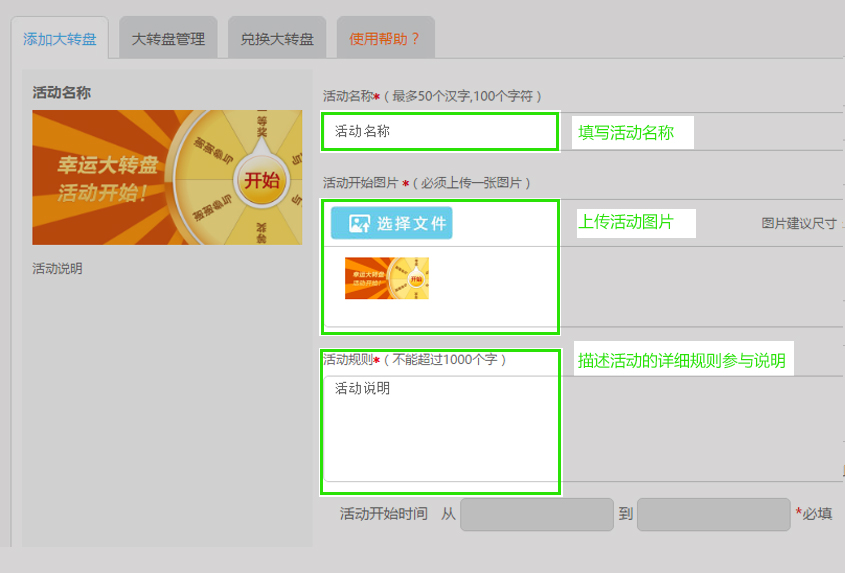The width and height of the screenshot is (845, 573).
Task: Click the 选择文件 upload button
Action: coord(392,223)
